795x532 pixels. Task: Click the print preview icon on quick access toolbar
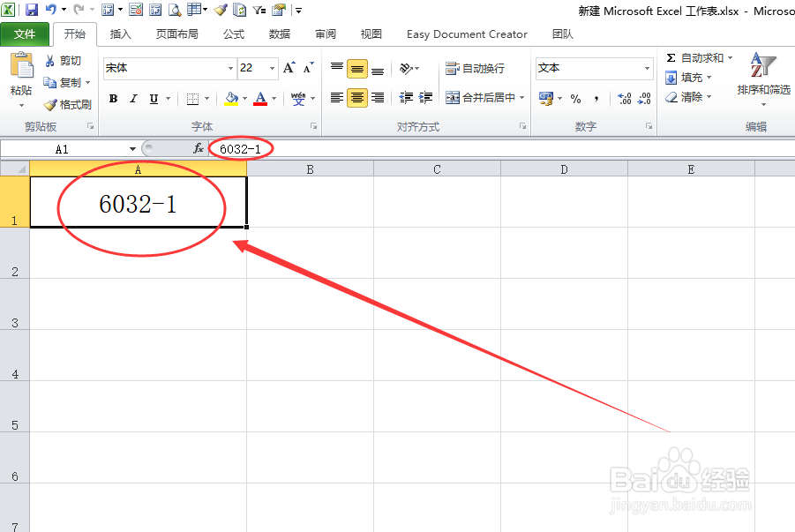click(x=176, y=10)
